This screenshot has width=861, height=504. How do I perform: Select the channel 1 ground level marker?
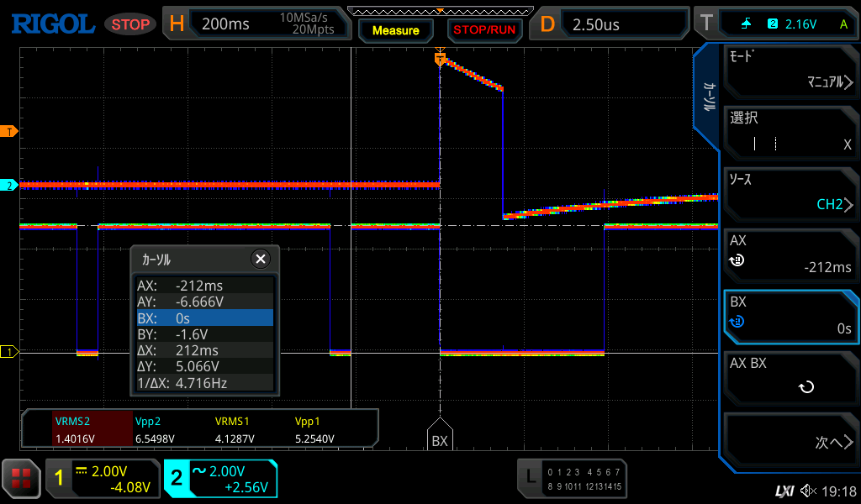click(10, 352)
